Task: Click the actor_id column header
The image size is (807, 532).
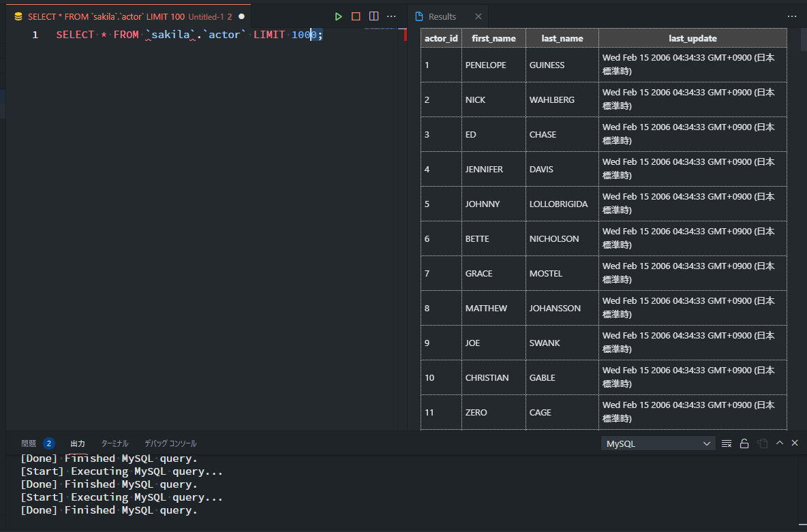Action: coord(441,38)
